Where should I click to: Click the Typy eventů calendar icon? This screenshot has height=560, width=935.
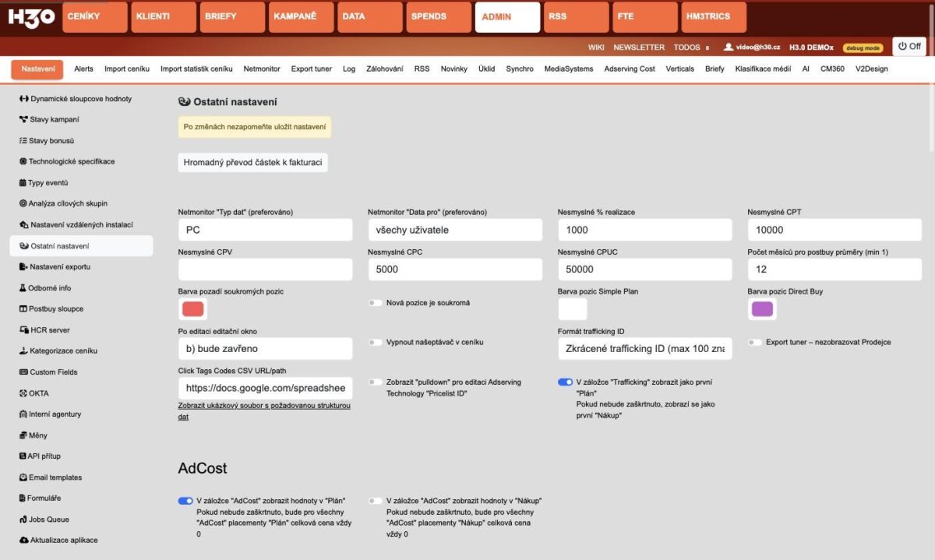pyautogui.click(x=23, y=183)
